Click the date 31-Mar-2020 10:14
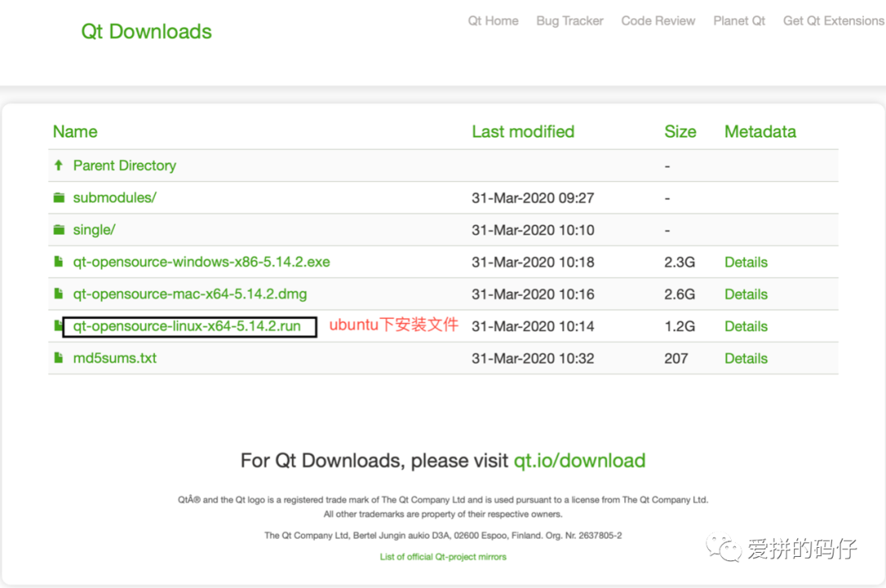The height and width of the screenshot is (588, 886). click(533, 326)
